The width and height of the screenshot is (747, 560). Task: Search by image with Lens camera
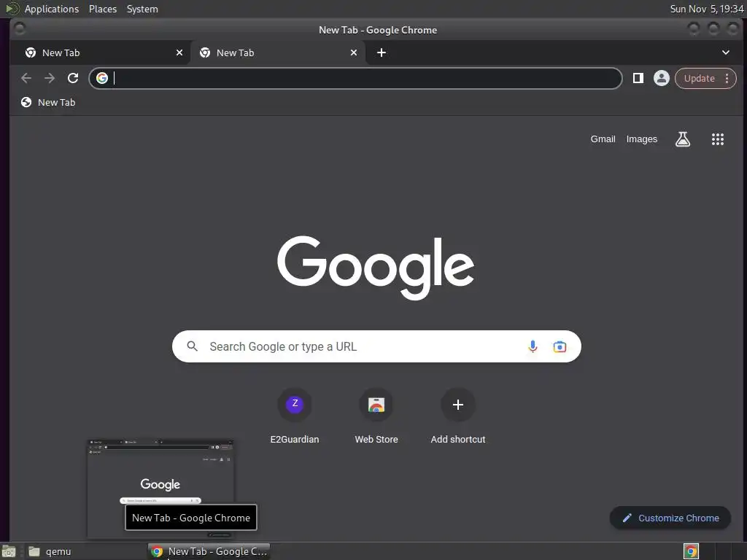click(x=560, y=346)
